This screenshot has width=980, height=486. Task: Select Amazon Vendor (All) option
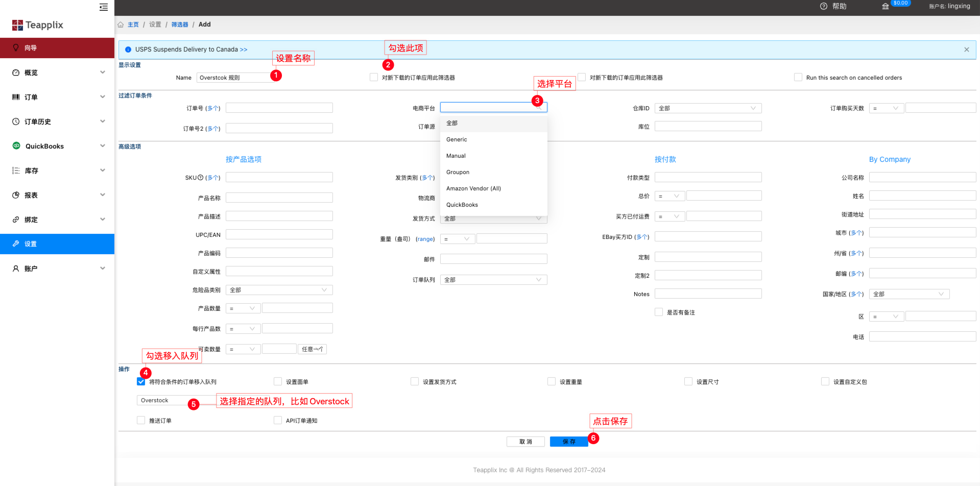point(493,188)
